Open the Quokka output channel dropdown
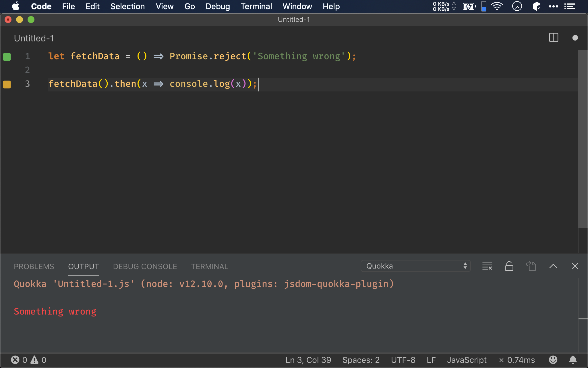The image size is (588, 368). click(x=415, y=266)
